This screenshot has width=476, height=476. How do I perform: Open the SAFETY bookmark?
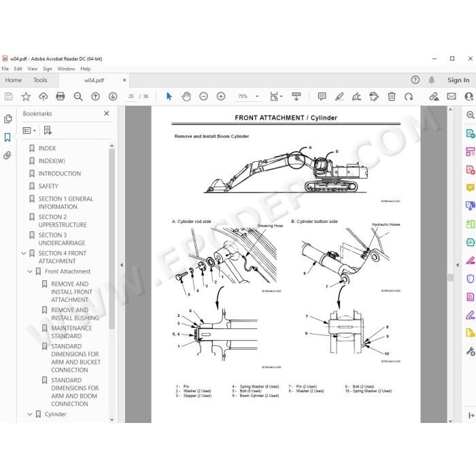tap(48, 186)
